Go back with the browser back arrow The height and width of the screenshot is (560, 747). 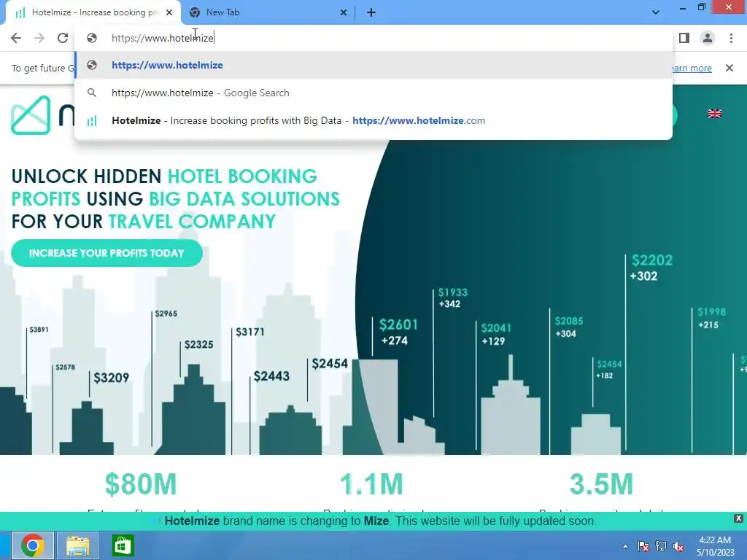pyautogui.click(x=16, y=38)
